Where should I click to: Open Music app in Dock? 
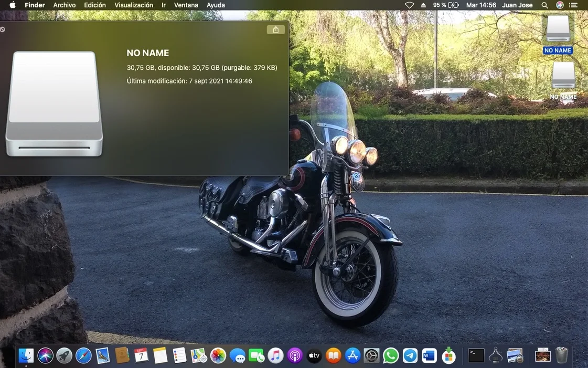click(x=275, y=355)
